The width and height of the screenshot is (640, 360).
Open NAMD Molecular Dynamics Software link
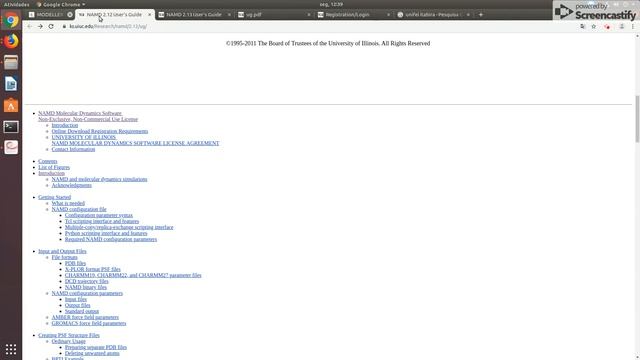point(80,113)
